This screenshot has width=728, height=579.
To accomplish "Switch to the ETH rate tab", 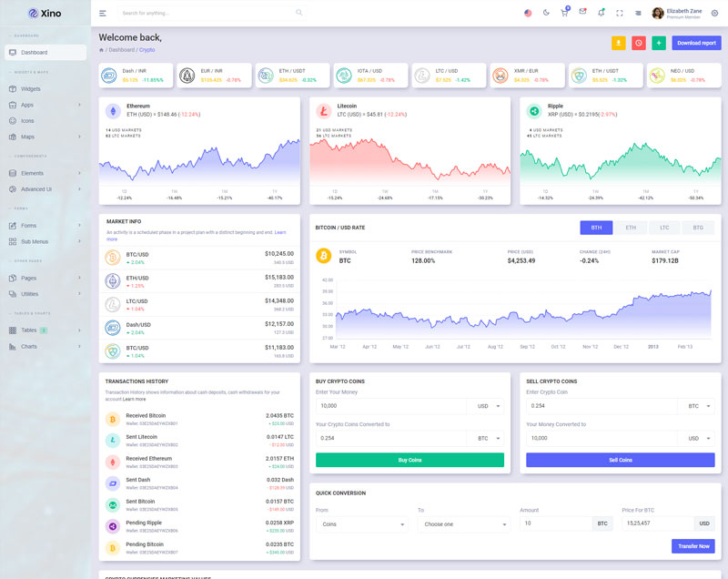I will pyautogui.click(x=630, y=228).
